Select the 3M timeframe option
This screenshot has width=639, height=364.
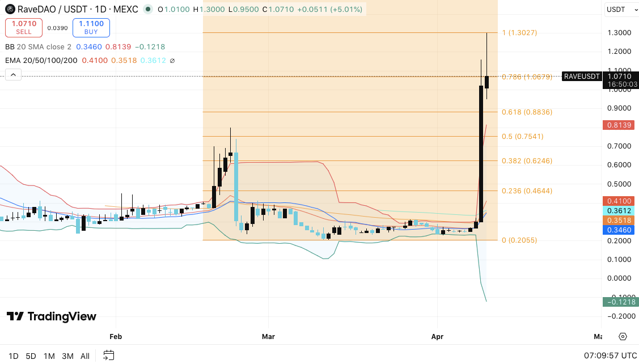point(67,356)
